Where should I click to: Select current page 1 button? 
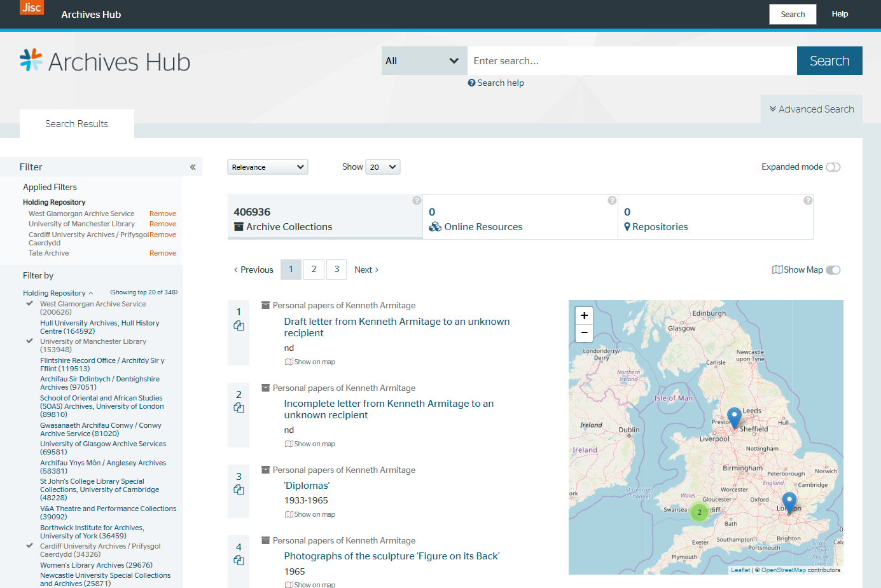(291, 270)
